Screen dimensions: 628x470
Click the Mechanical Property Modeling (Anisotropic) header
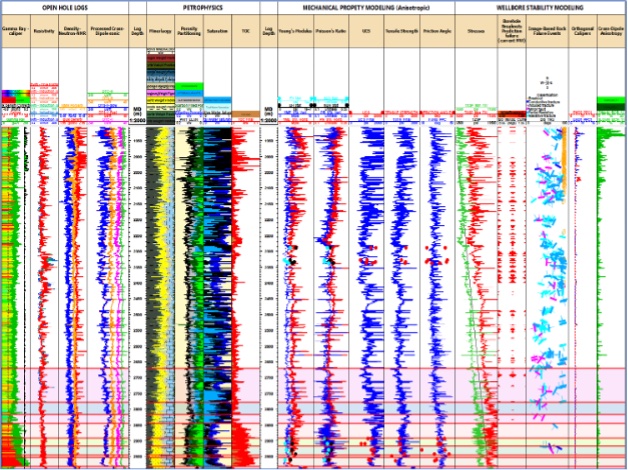pos(354,8)
